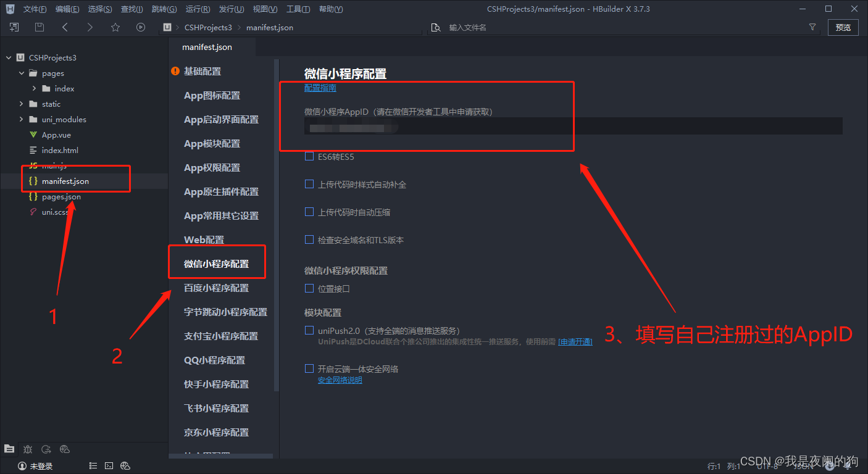Expand the uni_modules folder
Image resolution: width=868 pixels, height=474 pixels.
(x=22, y=119)
